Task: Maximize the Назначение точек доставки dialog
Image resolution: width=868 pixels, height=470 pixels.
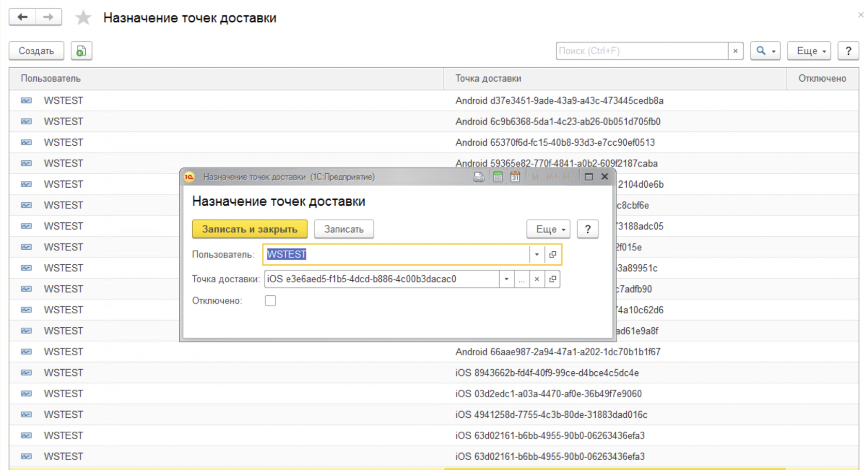Action: pos(588,177)
